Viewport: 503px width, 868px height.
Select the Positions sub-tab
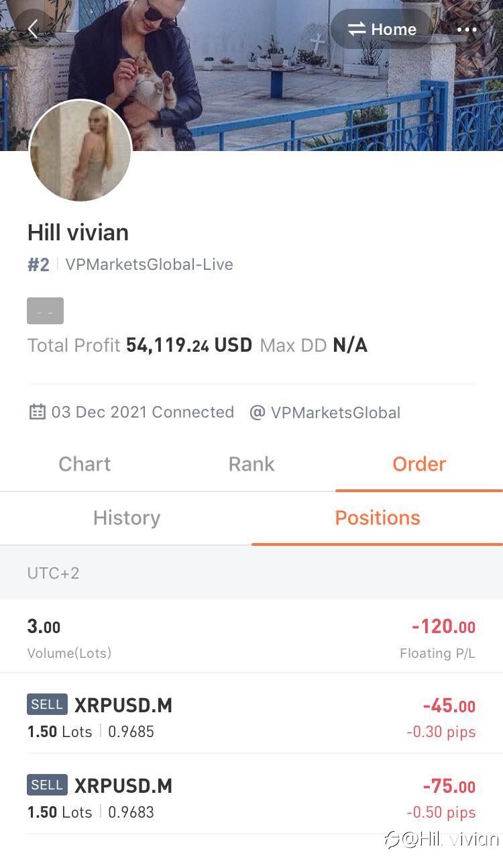click(x=378, y=518)
